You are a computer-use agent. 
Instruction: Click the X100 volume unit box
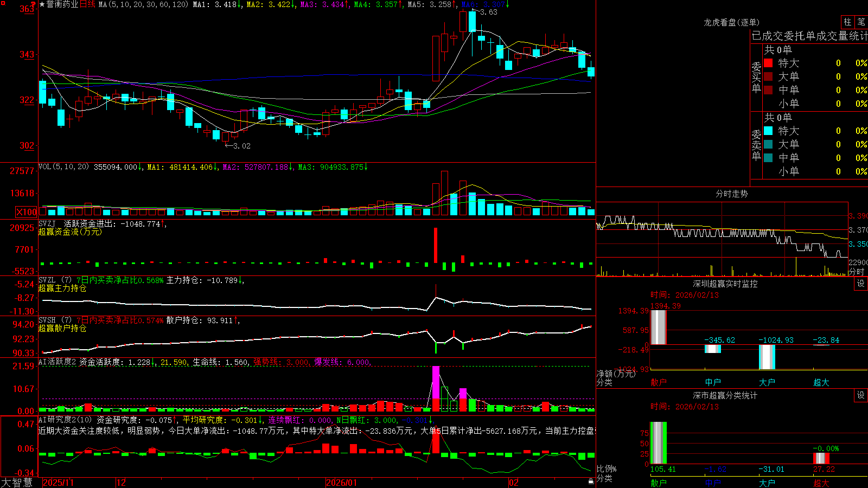coord(27,212)
